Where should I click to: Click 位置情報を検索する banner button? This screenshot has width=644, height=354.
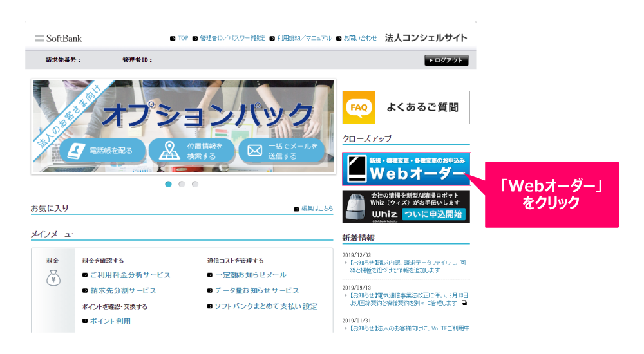(191, 151)
